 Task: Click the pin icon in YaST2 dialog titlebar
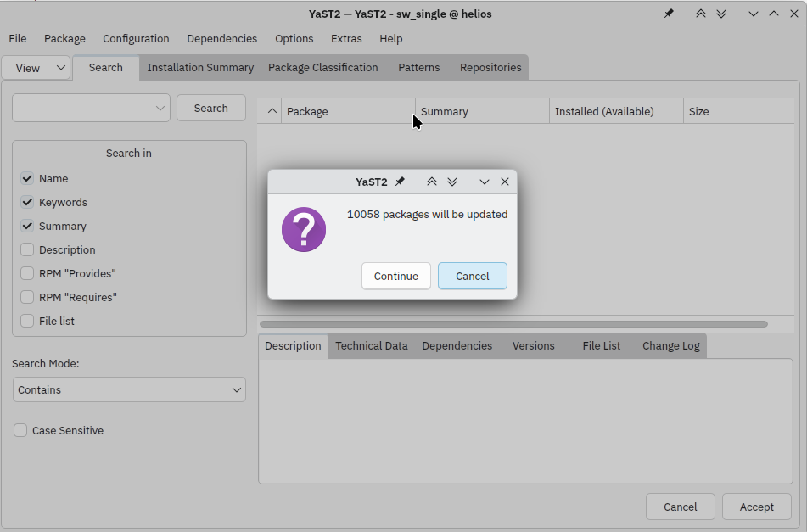[x=400, y=182]
